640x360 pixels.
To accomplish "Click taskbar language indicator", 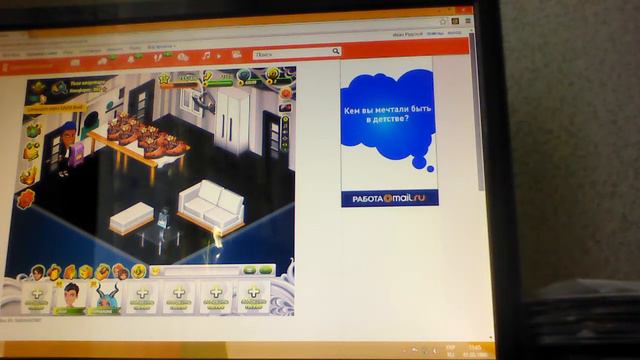I will click(450, 351).
